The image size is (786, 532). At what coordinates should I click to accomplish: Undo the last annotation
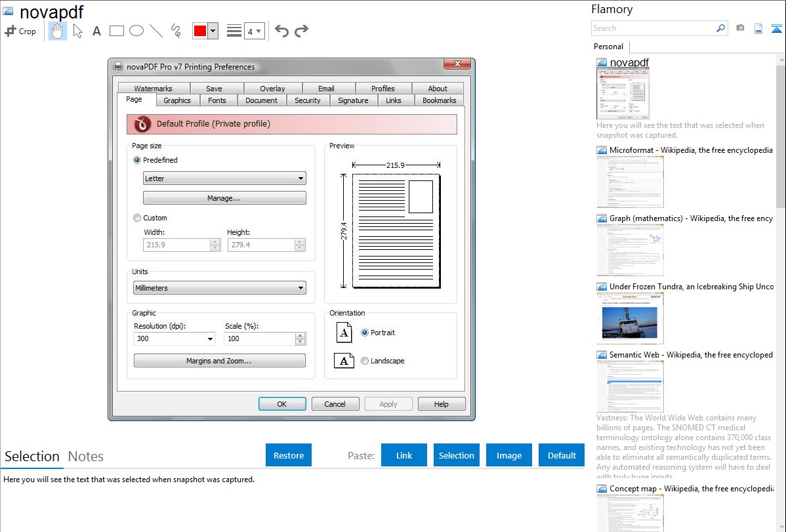(281, 31)
